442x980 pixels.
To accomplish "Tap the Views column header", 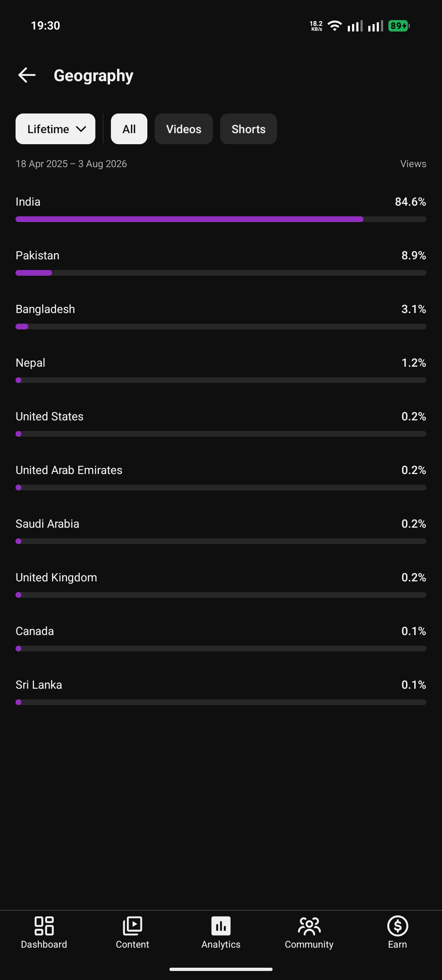I will click(413, 164).
